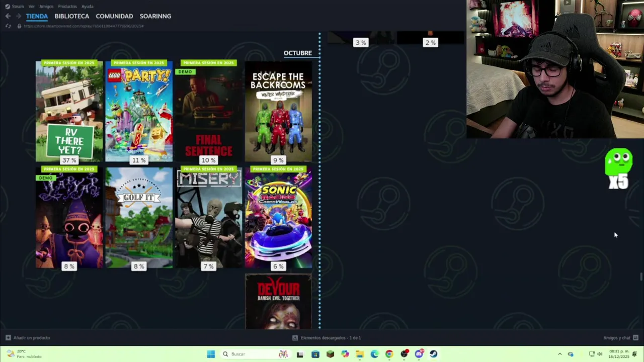Show hidden system tray icons
Viewport: 644px width, 362px height.
point(559,354)
